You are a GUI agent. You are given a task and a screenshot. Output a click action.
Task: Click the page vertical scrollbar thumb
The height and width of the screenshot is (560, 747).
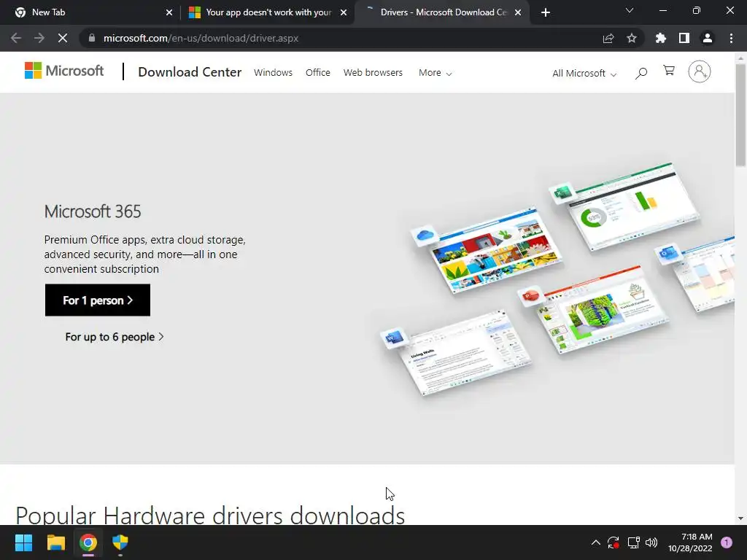coord(740,114)
